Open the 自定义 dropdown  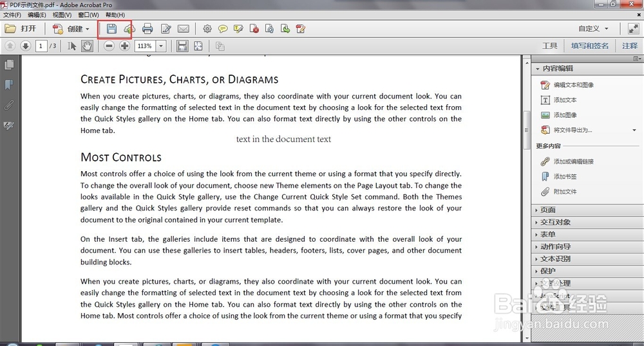[593, 29]
